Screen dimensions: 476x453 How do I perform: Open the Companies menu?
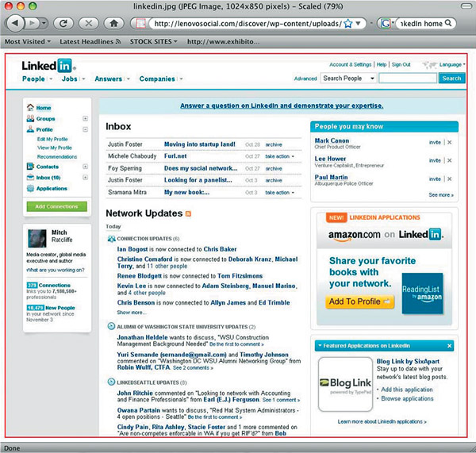(x=161, y=79)
